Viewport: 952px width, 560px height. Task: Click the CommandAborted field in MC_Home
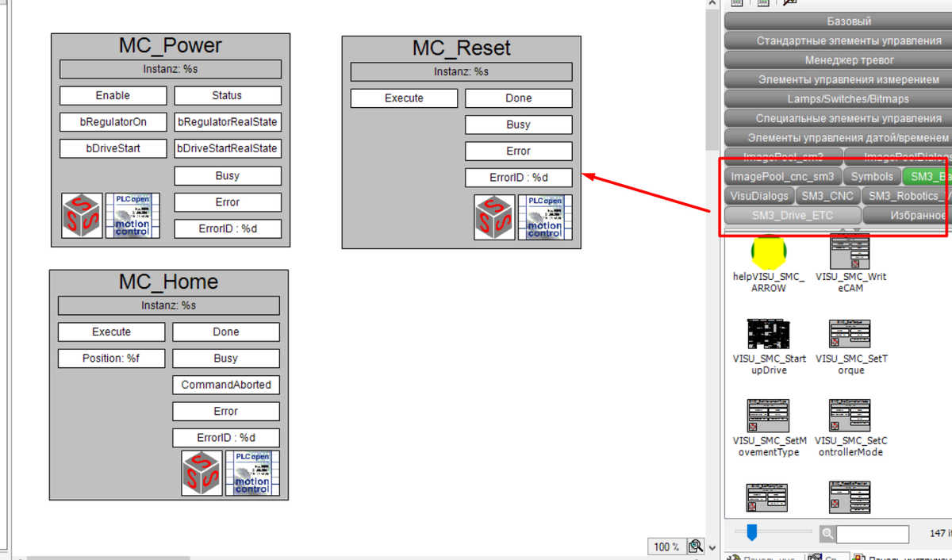226,385
